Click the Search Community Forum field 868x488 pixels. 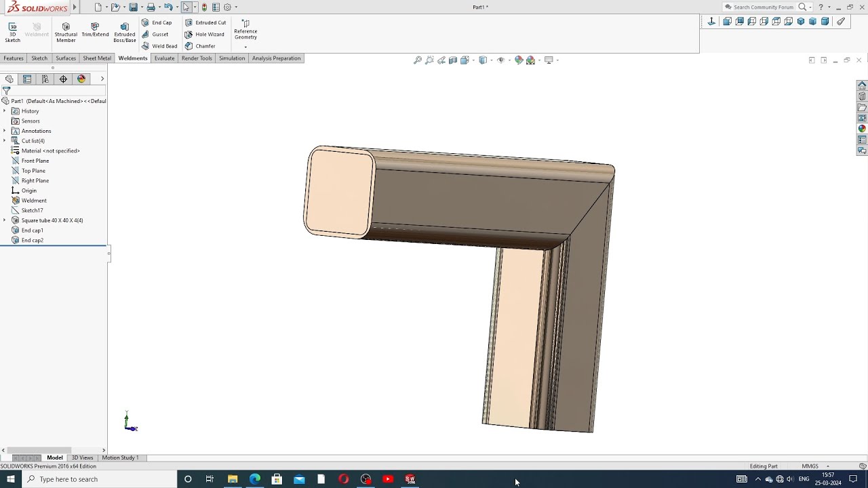[x=764, y=7]
